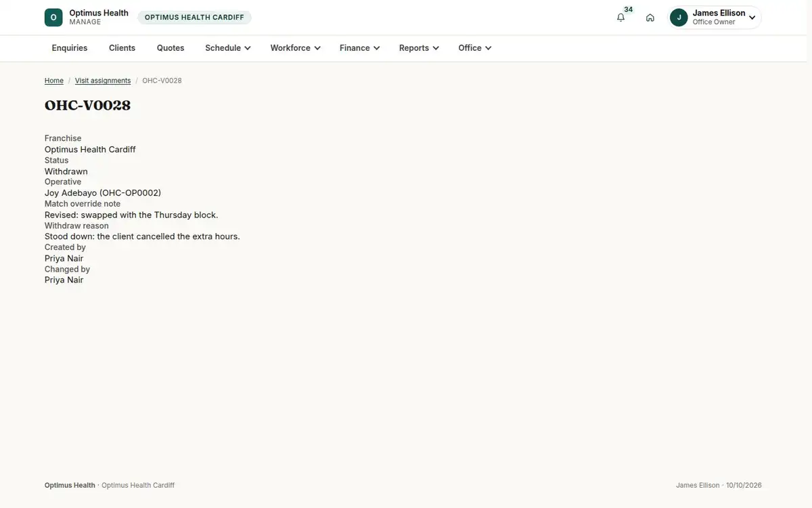Open the Enquiries section
Viewport: 812px width, 508px height.
(x=70, y=48)
